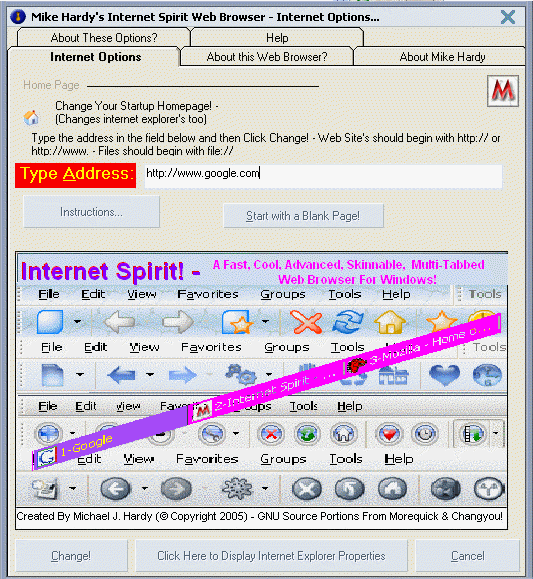Click the film strip download icon
Viewport: 533px width, 579px height.
click(x=472, y=434)
